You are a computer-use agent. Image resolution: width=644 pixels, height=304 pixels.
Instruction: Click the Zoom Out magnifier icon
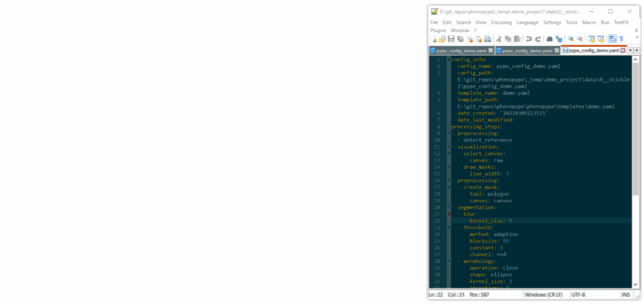580,39
